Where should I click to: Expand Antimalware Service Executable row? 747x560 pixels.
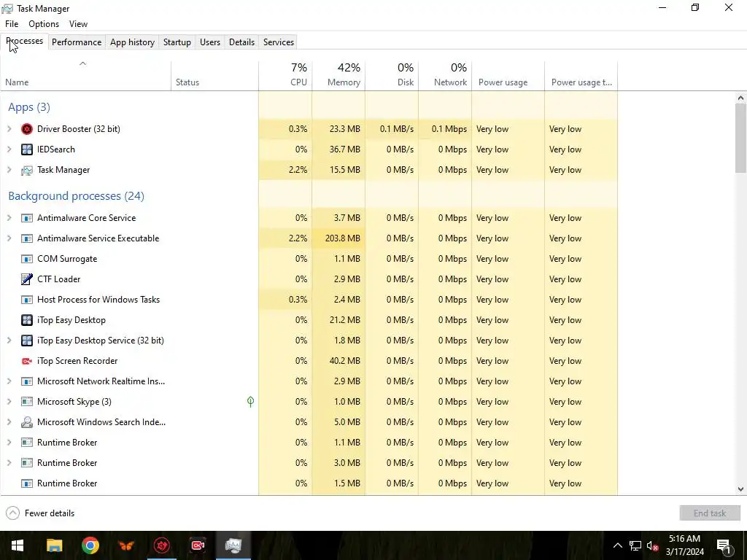pos(9,238)
